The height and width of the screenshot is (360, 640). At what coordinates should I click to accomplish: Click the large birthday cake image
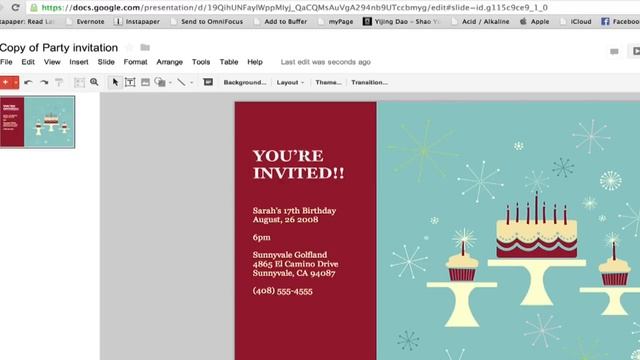click(537, 248)
